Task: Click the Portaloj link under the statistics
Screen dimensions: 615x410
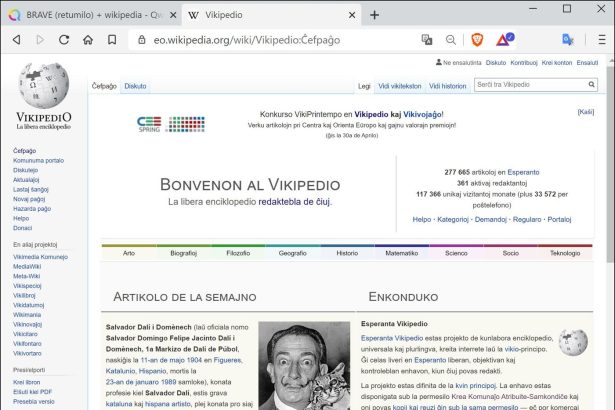Action: point(559,220)
